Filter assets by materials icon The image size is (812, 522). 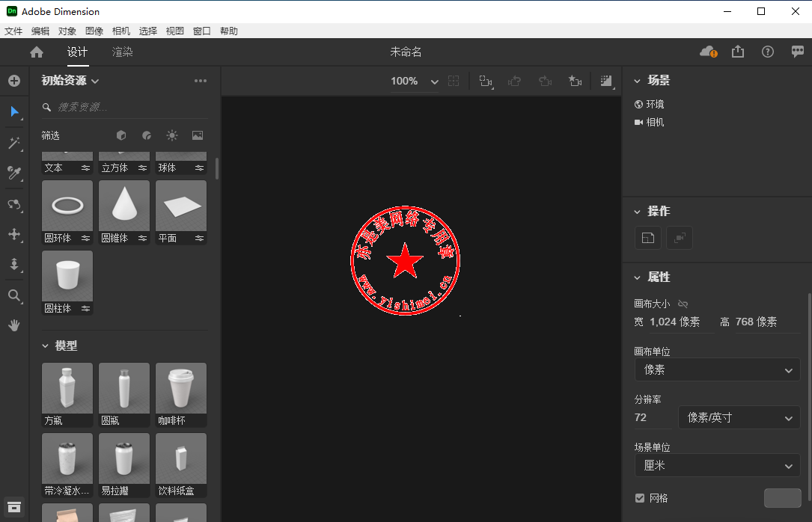coord(147,135)
